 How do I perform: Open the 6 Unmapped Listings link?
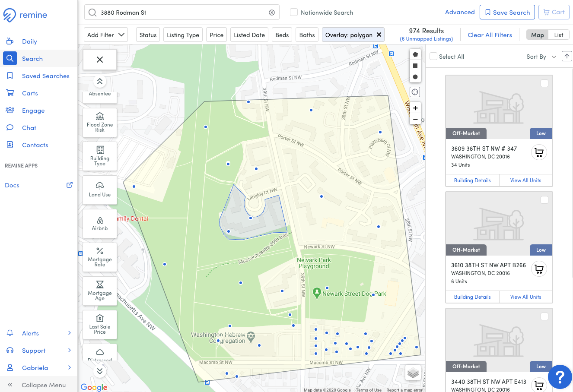[x=427, y=39]
